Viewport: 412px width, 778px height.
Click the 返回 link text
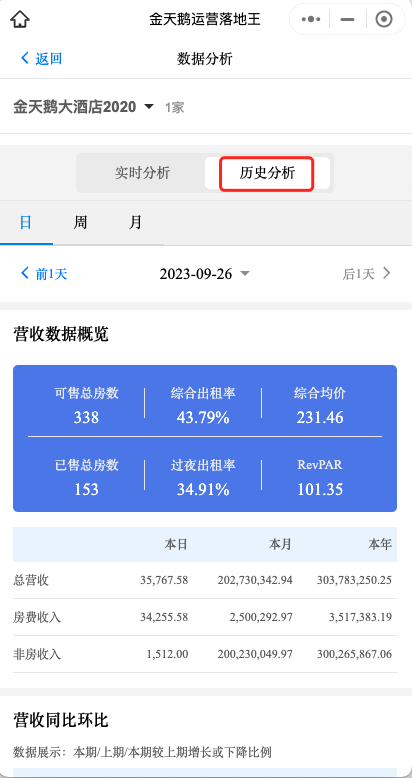(x=49, y=59)
